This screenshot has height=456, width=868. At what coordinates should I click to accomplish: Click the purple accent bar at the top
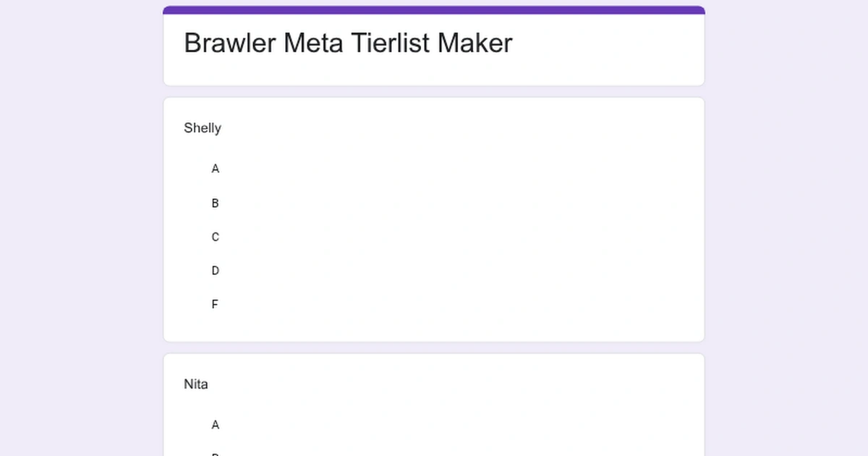coord(434,9)
